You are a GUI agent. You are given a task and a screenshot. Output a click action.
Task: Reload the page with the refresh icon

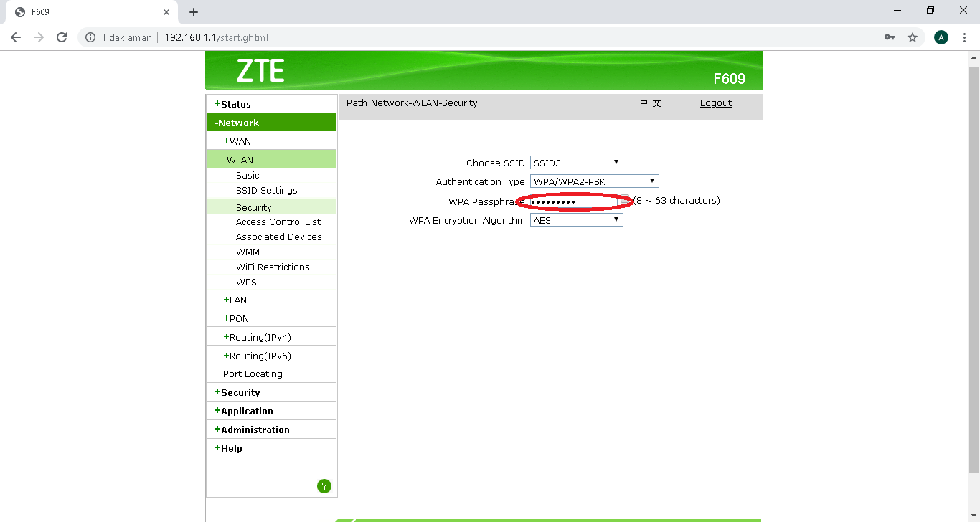coord(62,37)
